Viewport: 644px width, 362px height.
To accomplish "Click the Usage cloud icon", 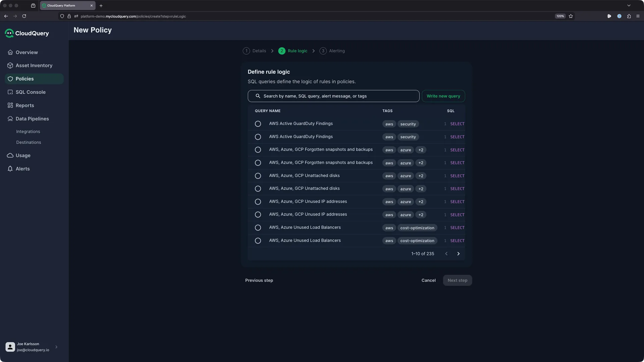I will coord(10,156).
